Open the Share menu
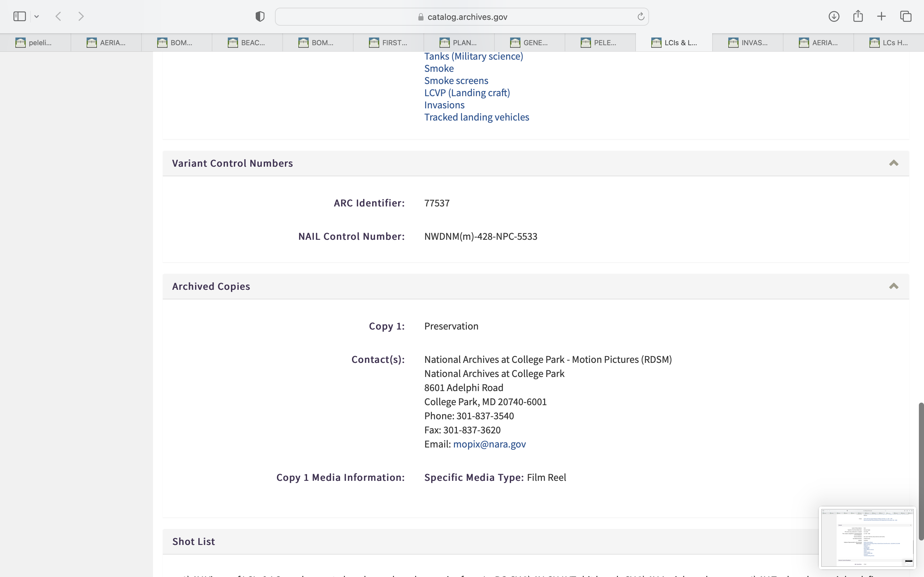 pyautogui.click(x=858, y=16)
